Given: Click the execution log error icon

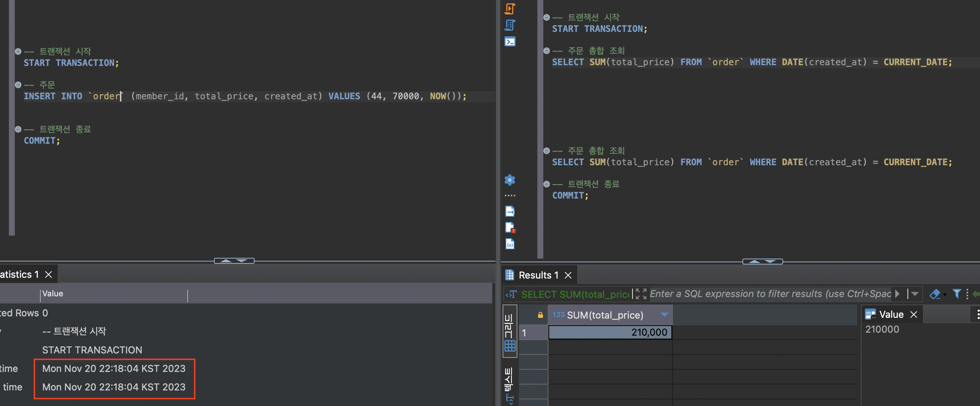Looking at the screenshot, I should pos(510,227).
